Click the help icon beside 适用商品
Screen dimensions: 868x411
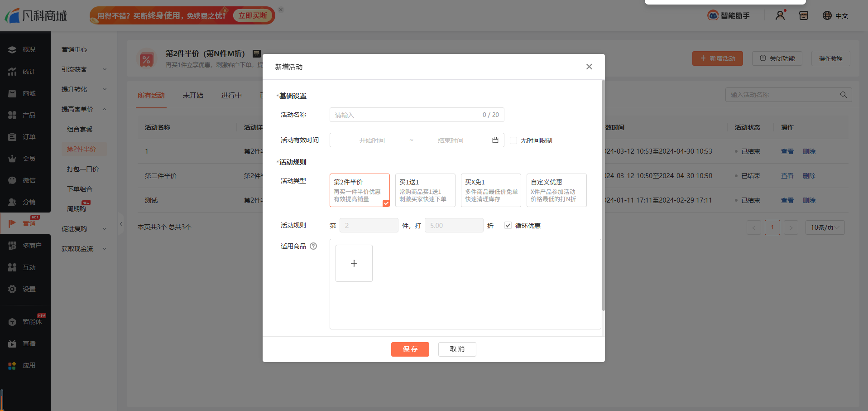313,246
